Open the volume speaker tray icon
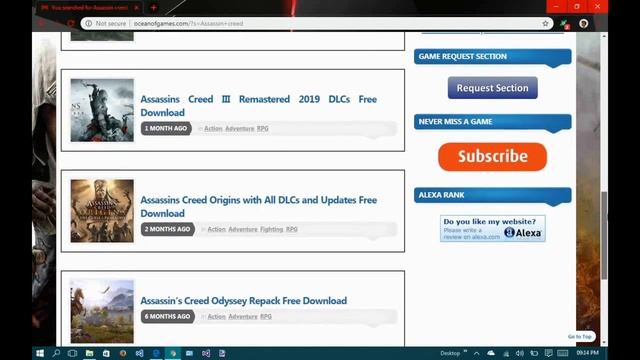This screenshot has width=640, height=360. pos(520,353)
